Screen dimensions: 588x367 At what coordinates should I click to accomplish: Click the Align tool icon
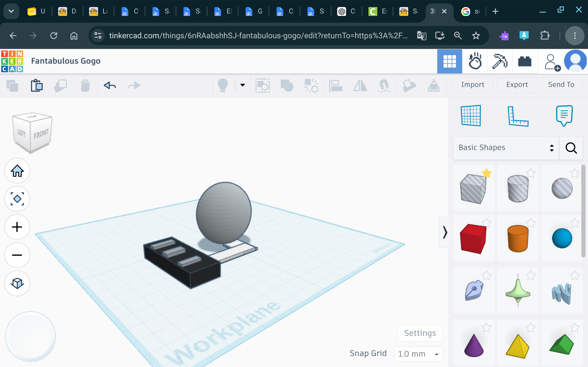pos(336,85)
